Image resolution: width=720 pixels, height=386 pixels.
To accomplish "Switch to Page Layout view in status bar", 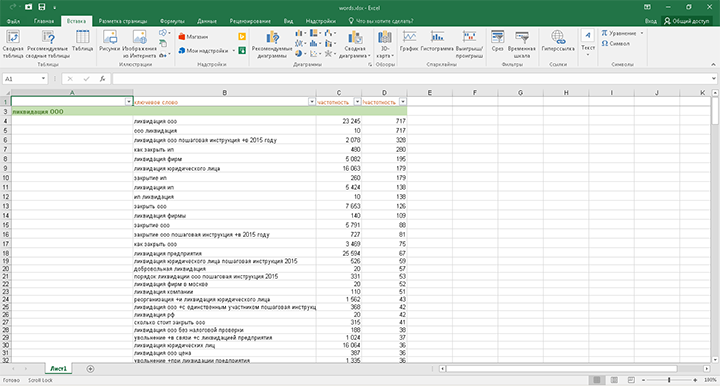I will point(614,380).
